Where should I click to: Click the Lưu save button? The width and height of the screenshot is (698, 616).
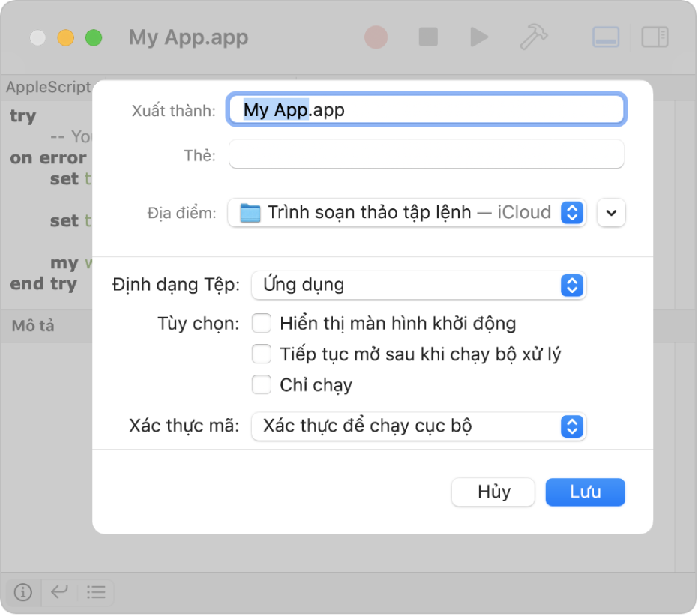click(585, 492)
